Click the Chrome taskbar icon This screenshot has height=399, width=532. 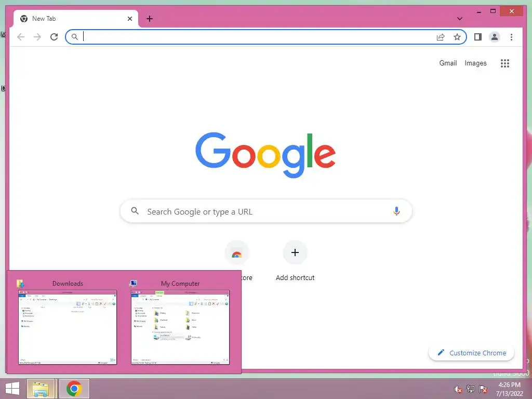point(74,389)
